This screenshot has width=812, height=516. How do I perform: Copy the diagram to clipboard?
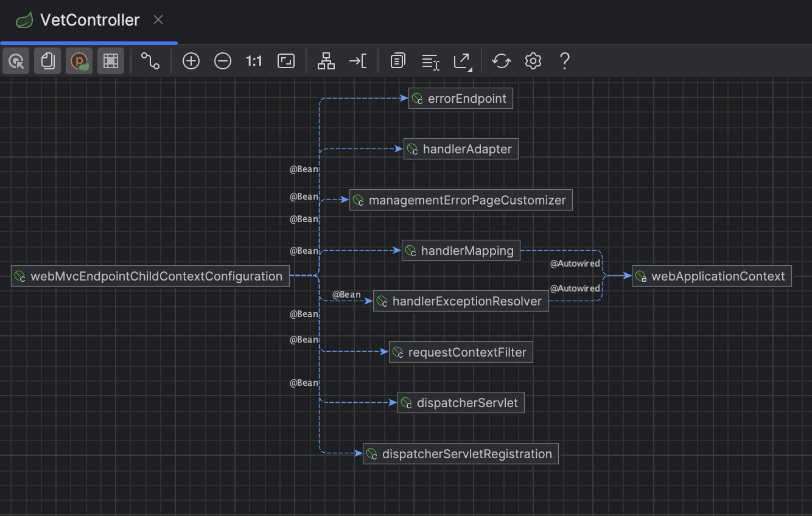coord(47,61)
